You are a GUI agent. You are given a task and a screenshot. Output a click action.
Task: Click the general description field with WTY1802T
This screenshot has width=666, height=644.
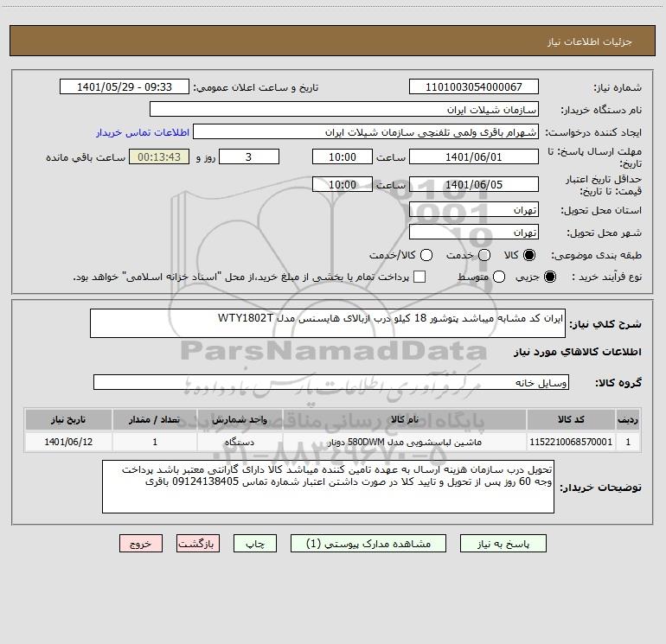click(328, 323)
